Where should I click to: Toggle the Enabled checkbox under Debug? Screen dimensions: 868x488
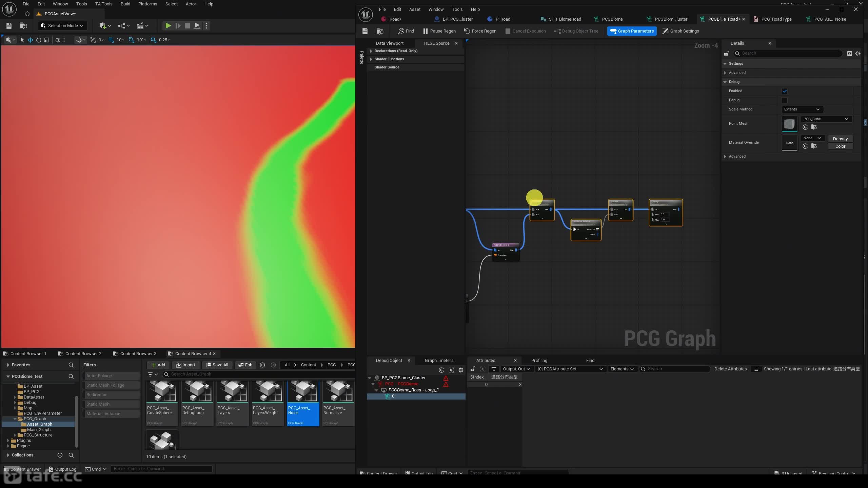(x=784, y=91)
